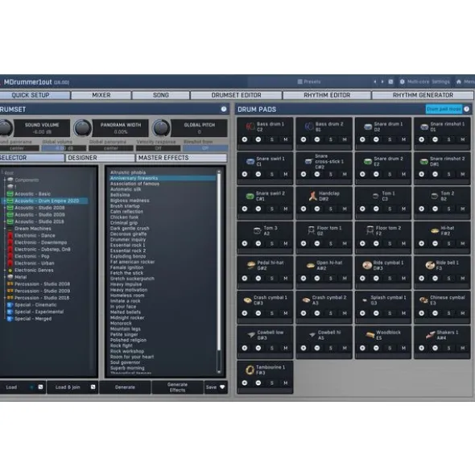Click the home icon in title bar
The image size is (475, 476).
459,81
